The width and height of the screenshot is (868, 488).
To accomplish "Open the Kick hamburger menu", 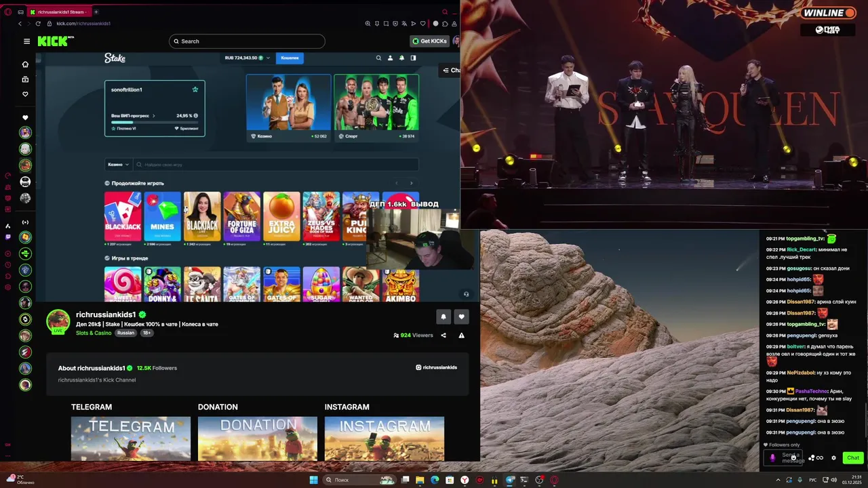I will 26,41.
